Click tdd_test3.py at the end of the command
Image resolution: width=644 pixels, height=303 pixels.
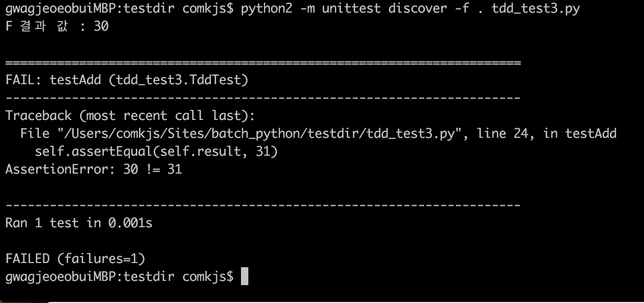(x=535, y=8)
